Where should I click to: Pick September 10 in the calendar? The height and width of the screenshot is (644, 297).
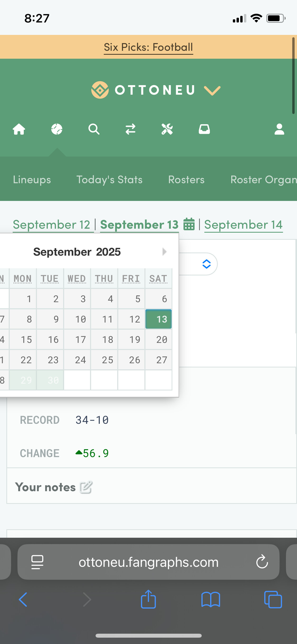coord(77,319)
